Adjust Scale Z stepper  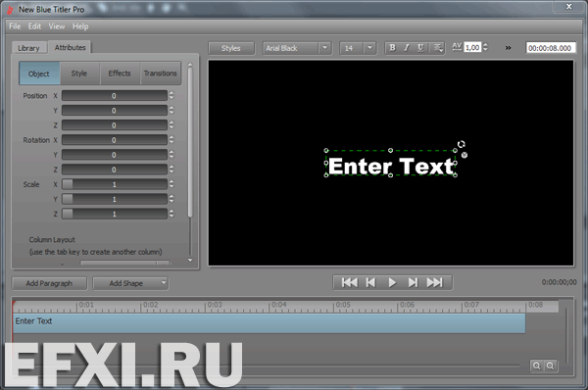pyautogui.click(x=171, y=214)
